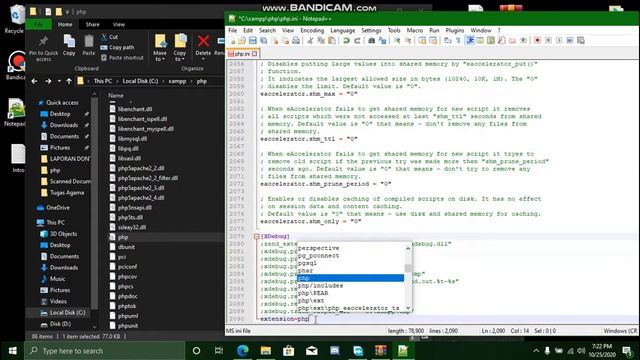The width and height of the screenshot is (640, 360).
Task: Click the Windows Start button
Action: (x=12, y=351)
